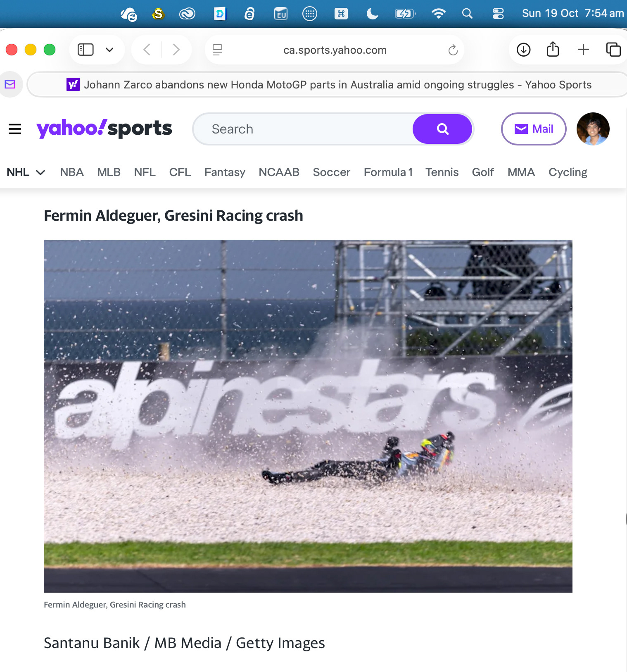Open the MMA section
Screen dimensions: 627x672
(x=521, y=172)
